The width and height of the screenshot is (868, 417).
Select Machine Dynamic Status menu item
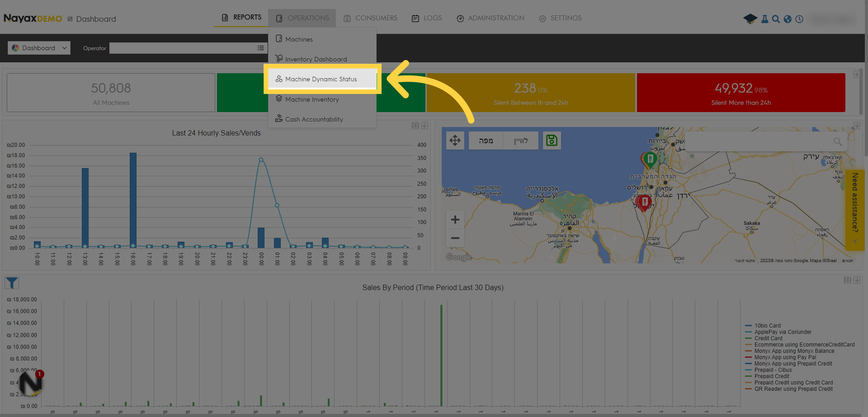click(x=322, y=79)
